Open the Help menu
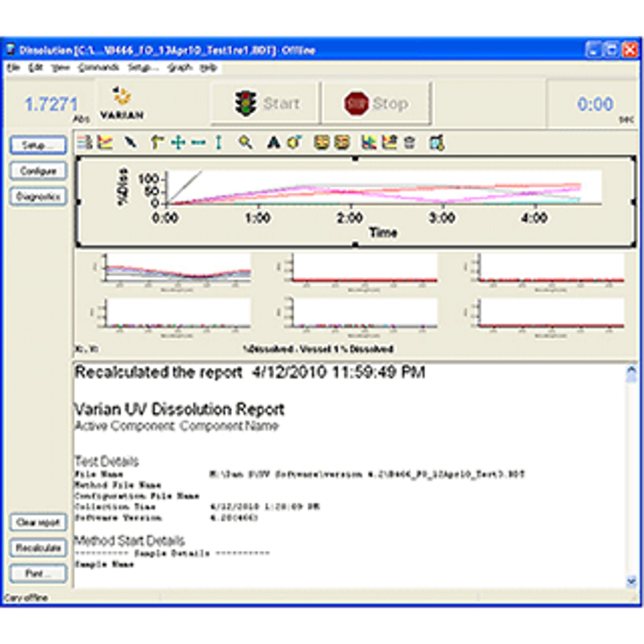Viewport: 644px width, 644px height. pyautogui.click(x=208, y=68)
